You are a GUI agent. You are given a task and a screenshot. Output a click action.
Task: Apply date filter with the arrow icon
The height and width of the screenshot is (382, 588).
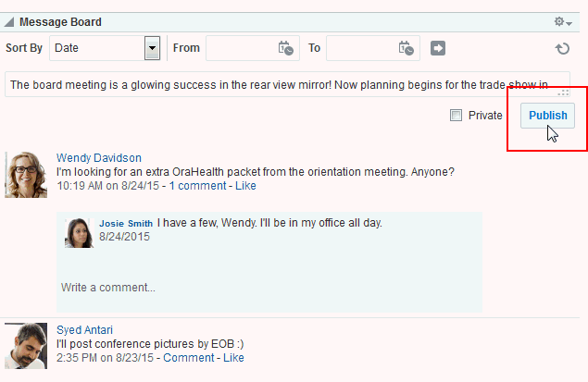[x=438, y=48]
